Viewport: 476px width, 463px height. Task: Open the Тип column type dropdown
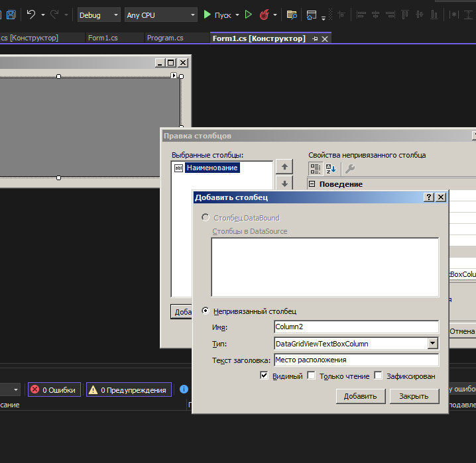click(433, 343)
